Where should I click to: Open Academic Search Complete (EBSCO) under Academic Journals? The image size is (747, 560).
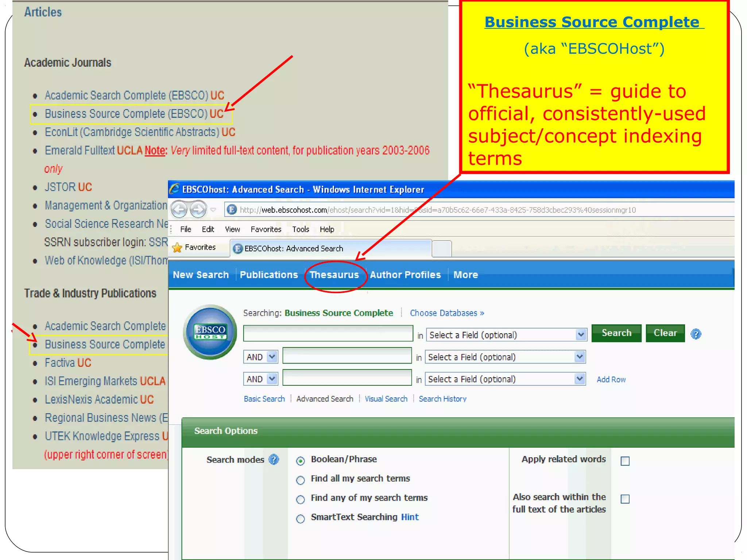click(x=127, y=96)
